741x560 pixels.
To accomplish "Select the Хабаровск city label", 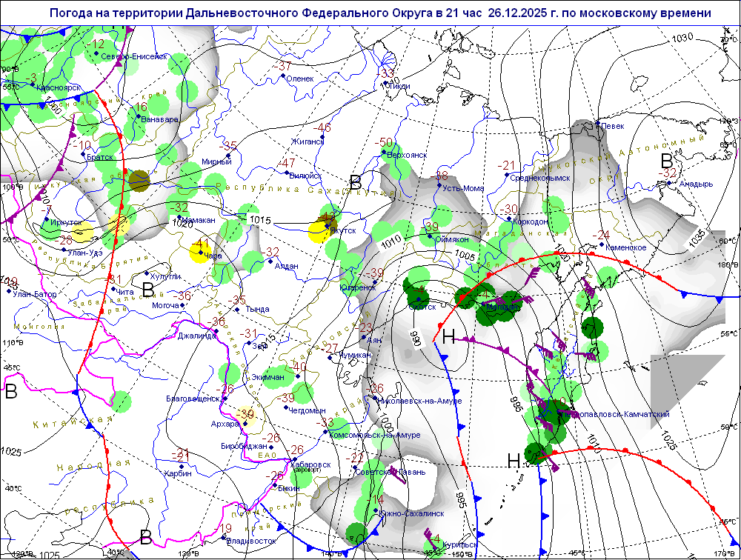I will (310, 464).
